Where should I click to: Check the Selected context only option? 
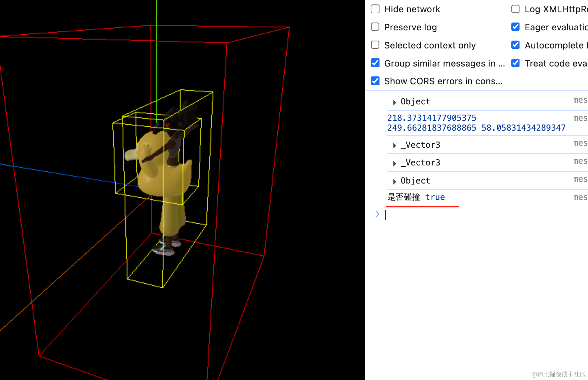click(x=375, y=45)
